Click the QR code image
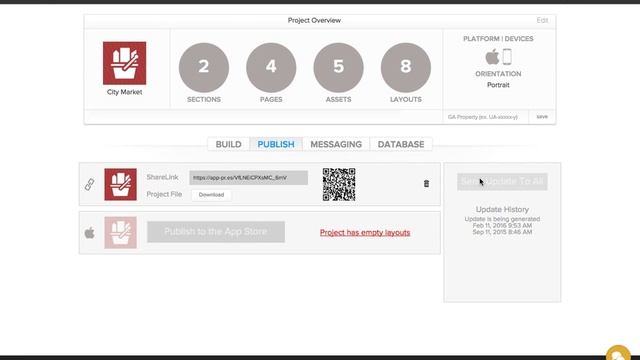This screenshot has width=640, height=360. click(x=339, y=184)
